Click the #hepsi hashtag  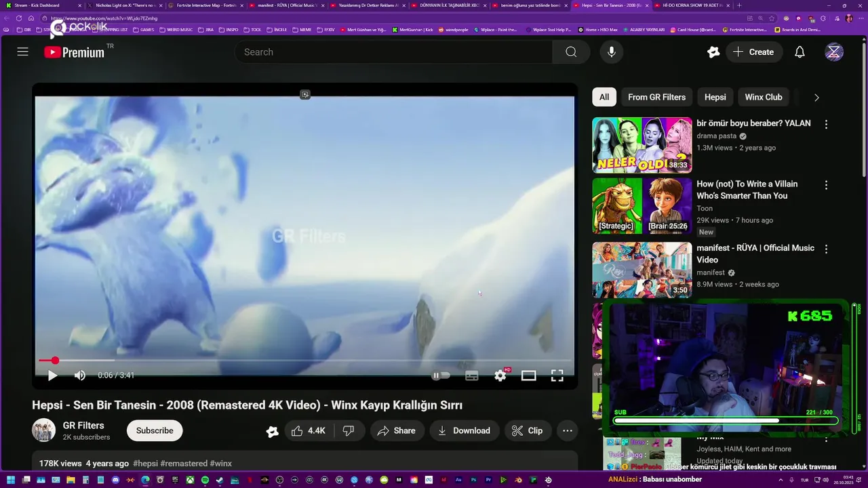[145, 464]
